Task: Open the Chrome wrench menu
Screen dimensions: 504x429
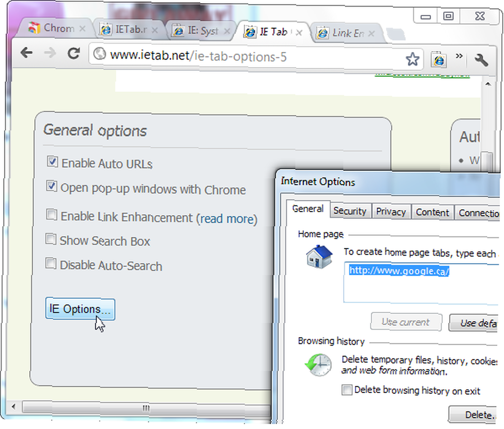Action: tap(481, 60)
